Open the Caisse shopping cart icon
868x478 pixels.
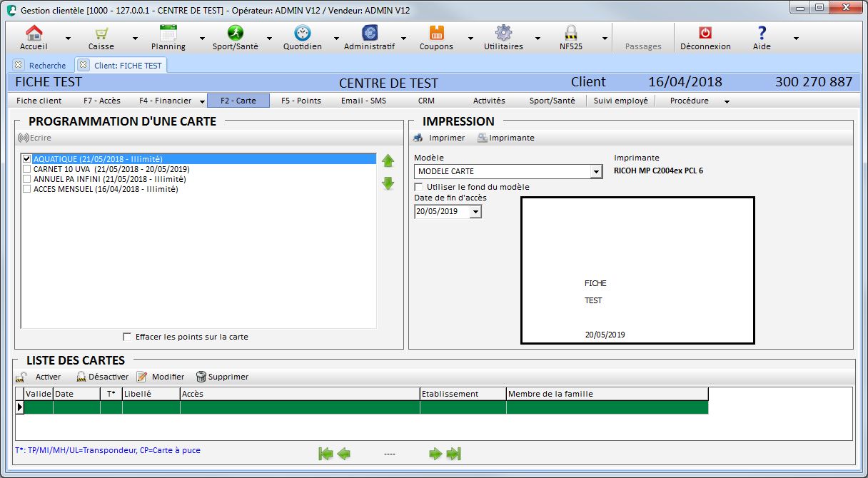[x=101, y=34]
